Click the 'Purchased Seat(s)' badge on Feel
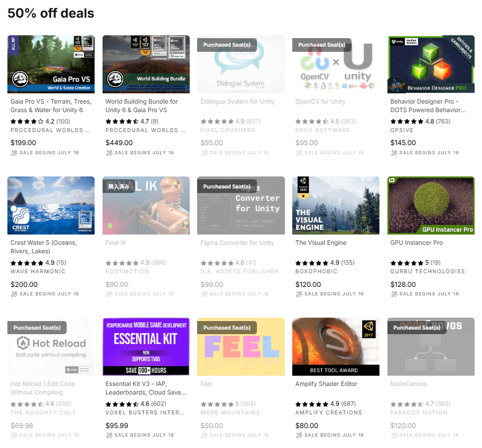 point(227,328)
